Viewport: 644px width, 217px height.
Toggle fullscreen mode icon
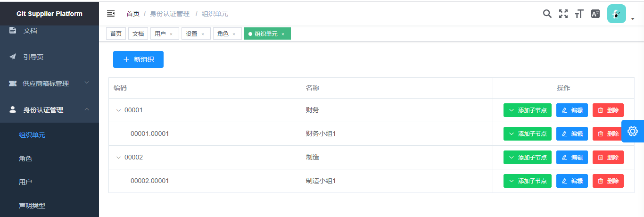click(563, 14)
